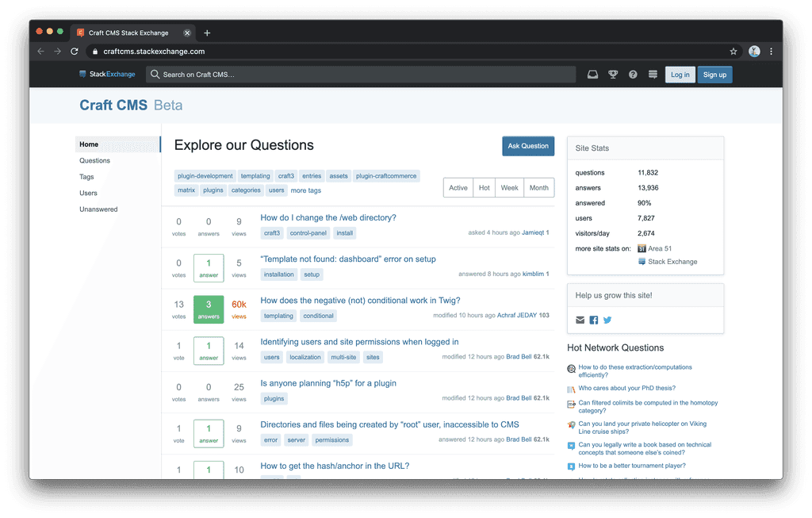Open the site switcher icon in top bar
The width and height of the screenshot is (812, 518).
point(653,75)
